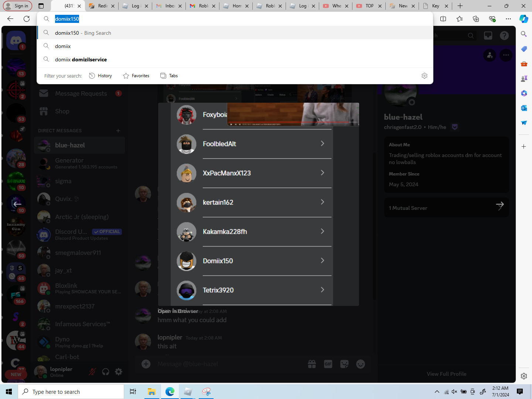Click the address bar containing domiix150
The height and width of the screenshot is (399, 532).
(x=235, y=19)
